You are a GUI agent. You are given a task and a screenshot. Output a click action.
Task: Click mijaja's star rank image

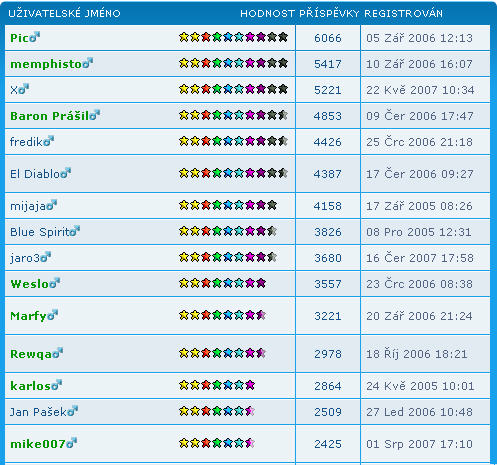coord(228,205)
